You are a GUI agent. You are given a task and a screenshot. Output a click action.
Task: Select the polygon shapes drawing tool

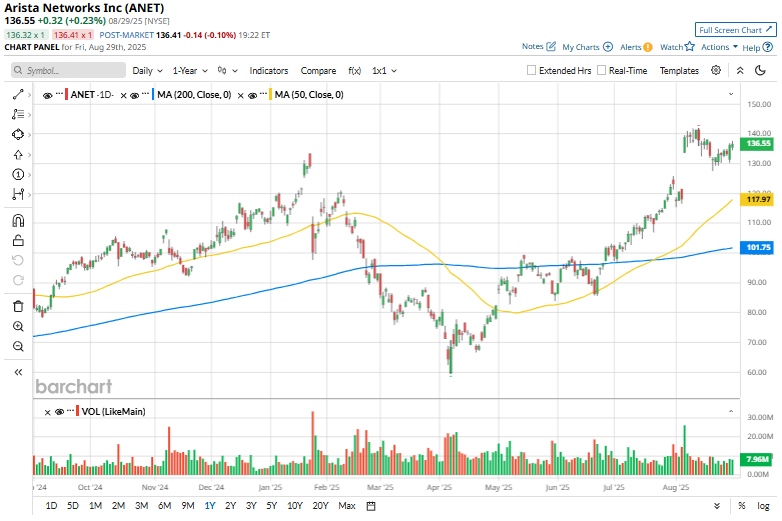pyautogui.click(x=18, y=135)
